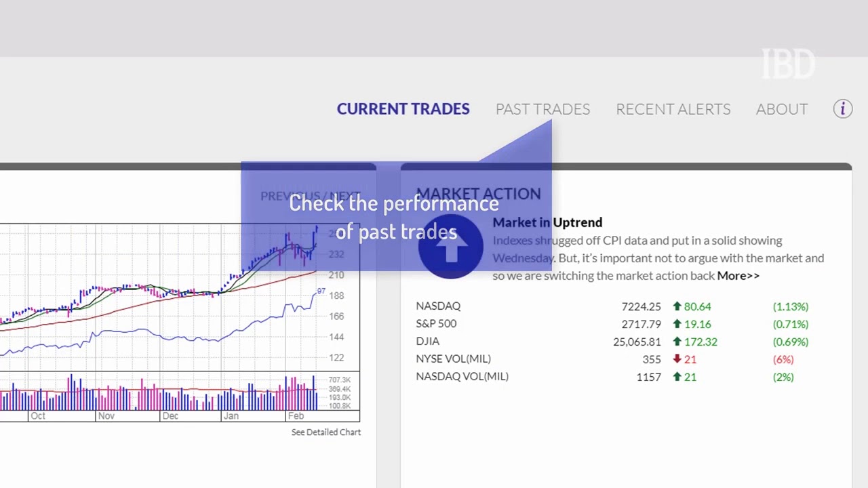Click the circled info icon
Viewport: 868px width, 488px height.
[843, 108]
